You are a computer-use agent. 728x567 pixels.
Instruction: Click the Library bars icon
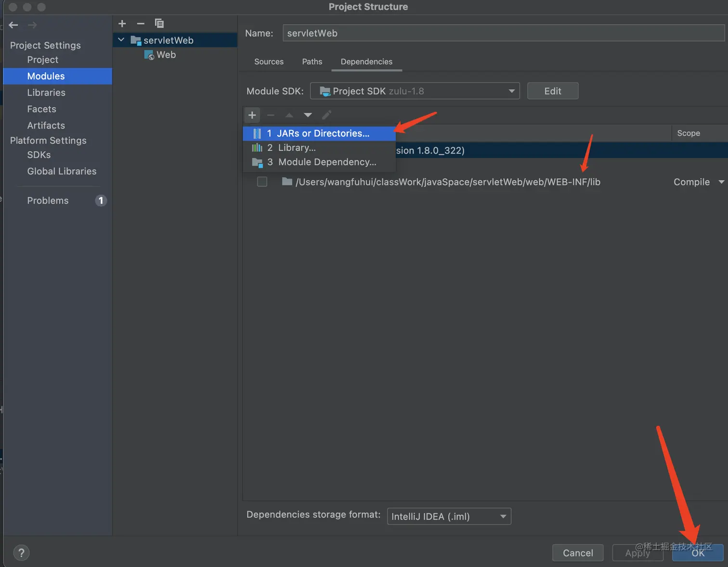[x=257, y=147]
